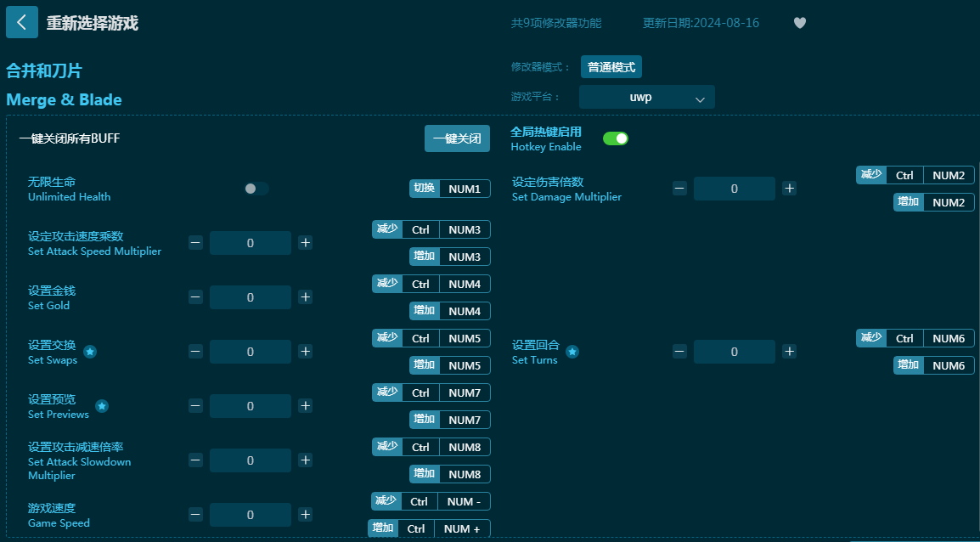The width and height of the screenshot is (980, 542).
Task: Click the Set Turns value field
Action: point(734,352)
